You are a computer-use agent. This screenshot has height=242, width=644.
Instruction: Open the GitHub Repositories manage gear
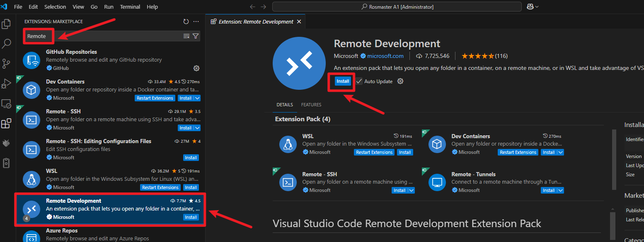tap(196, 68)
